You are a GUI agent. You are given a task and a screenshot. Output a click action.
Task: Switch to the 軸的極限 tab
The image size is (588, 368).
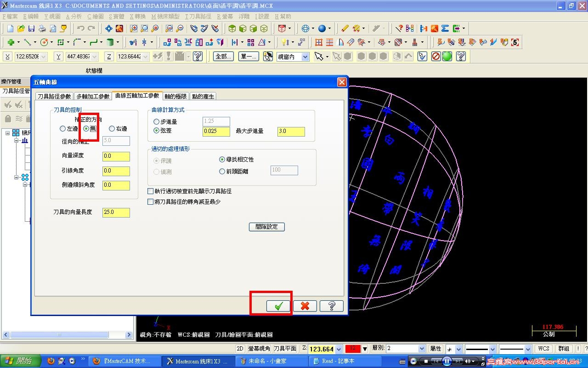pos(175,96)
